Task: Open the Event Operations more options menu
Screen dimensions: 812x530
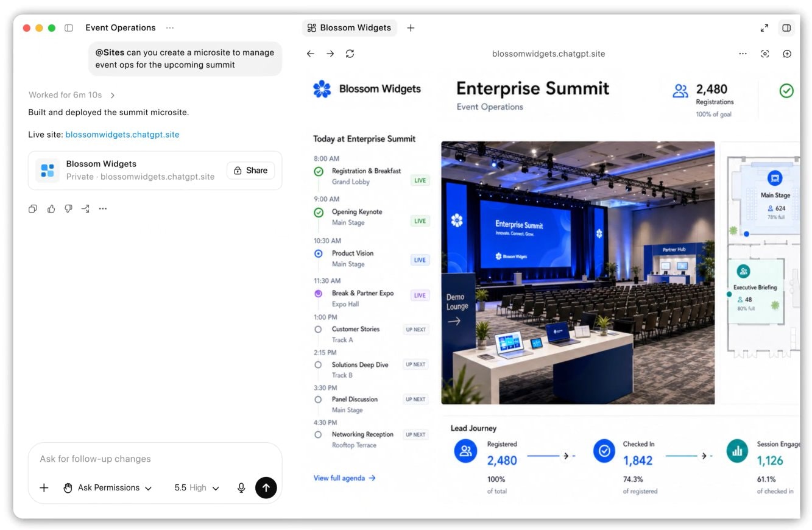Action: point(170,28)
